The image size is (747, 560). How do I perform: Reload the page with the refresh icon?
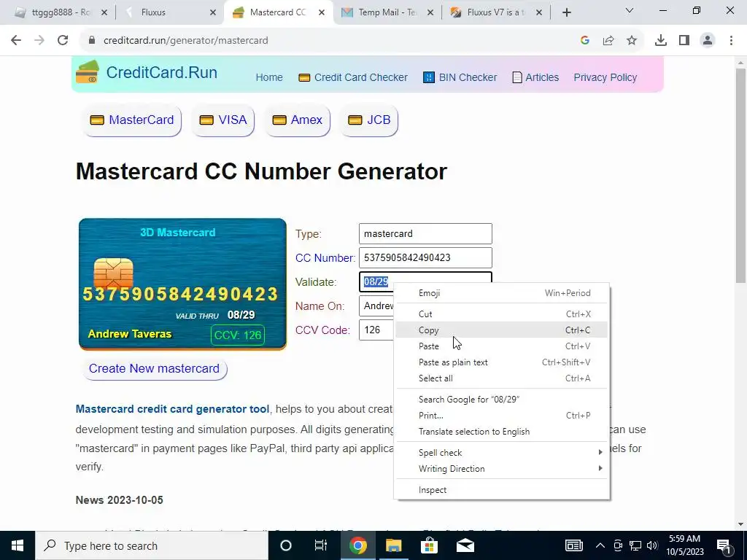coord(63,41)
